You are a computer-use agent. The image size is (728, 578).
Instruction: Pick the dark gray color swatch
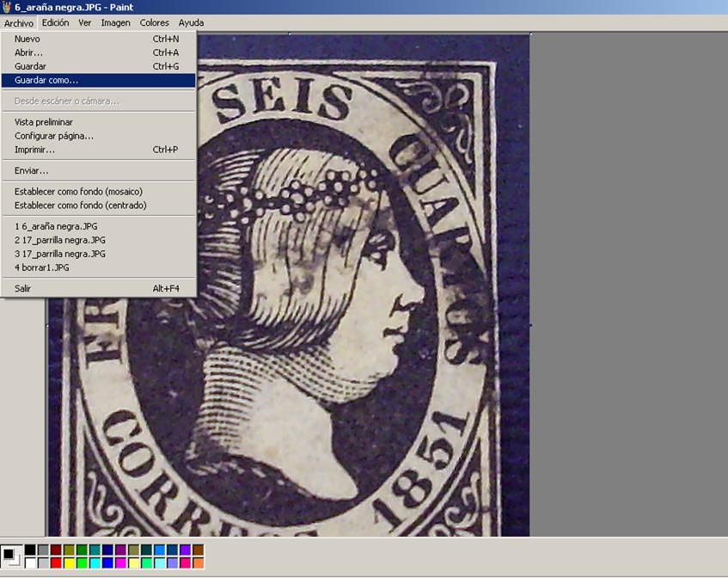43,550
